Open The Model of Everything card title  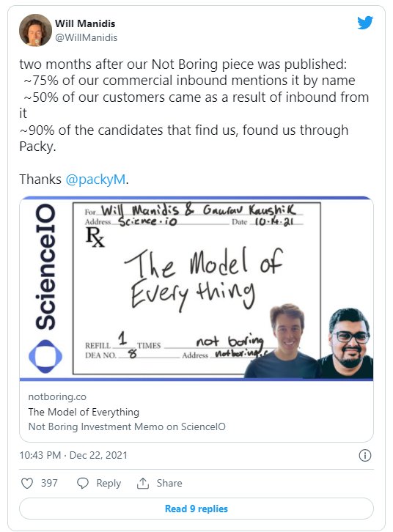84,412
